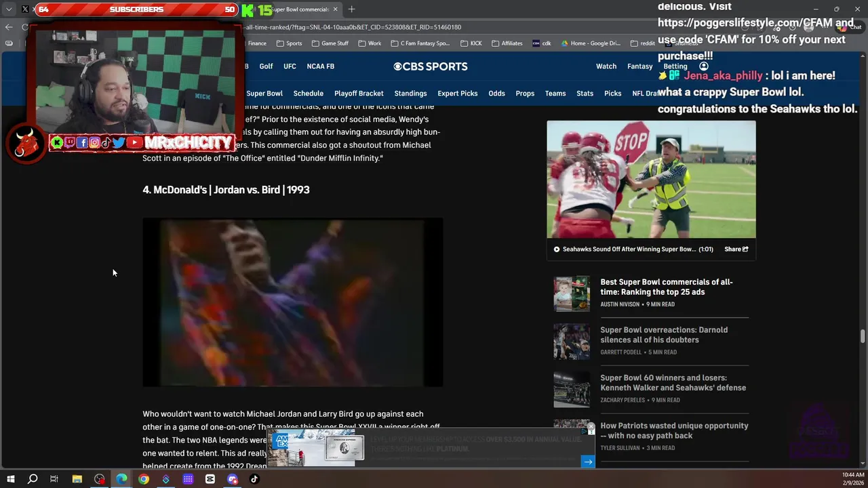Share the Seahawks Sound Off video

click(736, 249)
